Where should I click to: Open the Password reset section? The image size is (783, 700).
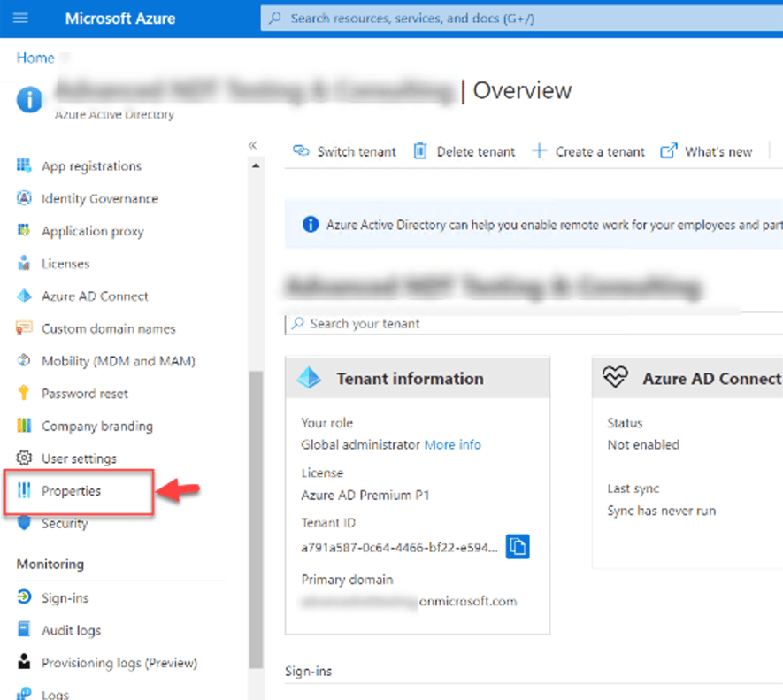pyautogui.click(x=82, y=393)
